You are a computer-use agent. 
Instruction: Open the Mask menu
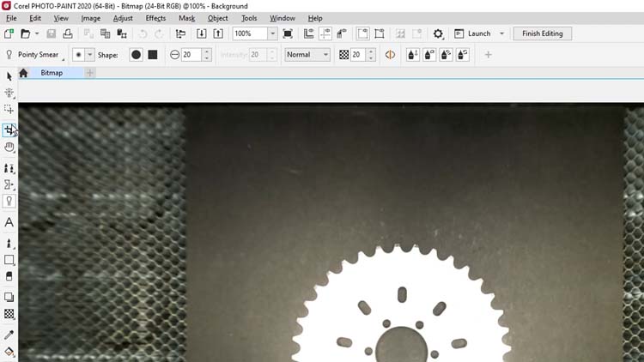[x=186, y=18]
